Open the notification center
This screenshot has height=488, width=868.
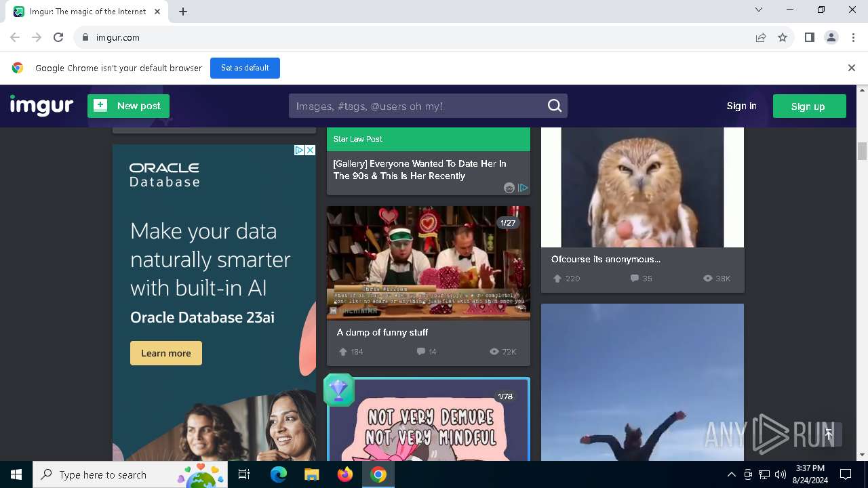pos(846,474)
